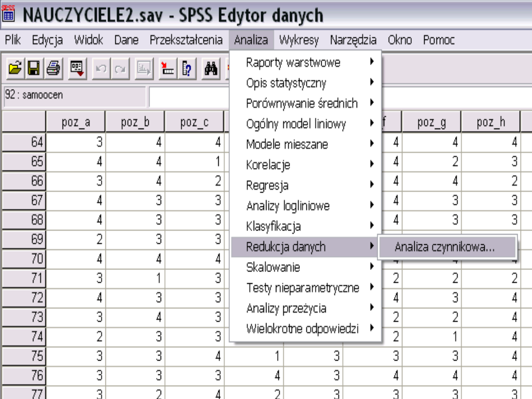Image resolution: width=532 pixels, height=399 pixels.
Task: Click the Open file toolbar icon
Action: [14, 67]
